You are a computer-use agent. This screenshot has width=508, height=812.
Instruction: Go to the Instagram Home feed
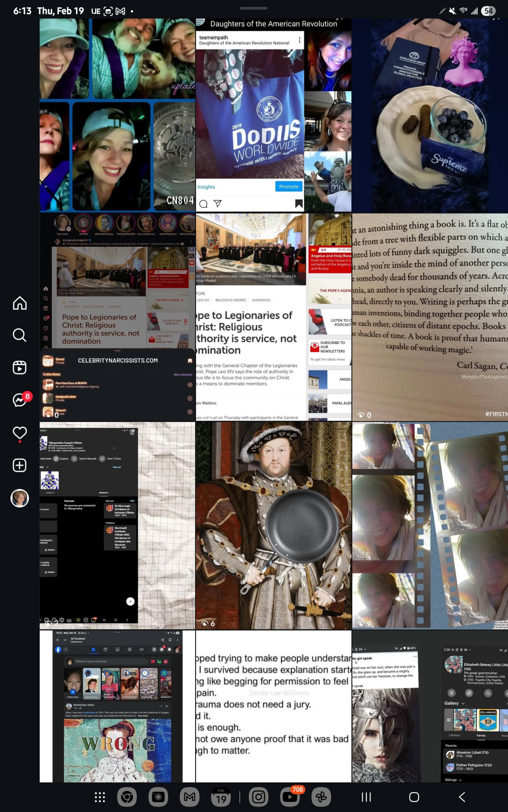click(19, 303)
